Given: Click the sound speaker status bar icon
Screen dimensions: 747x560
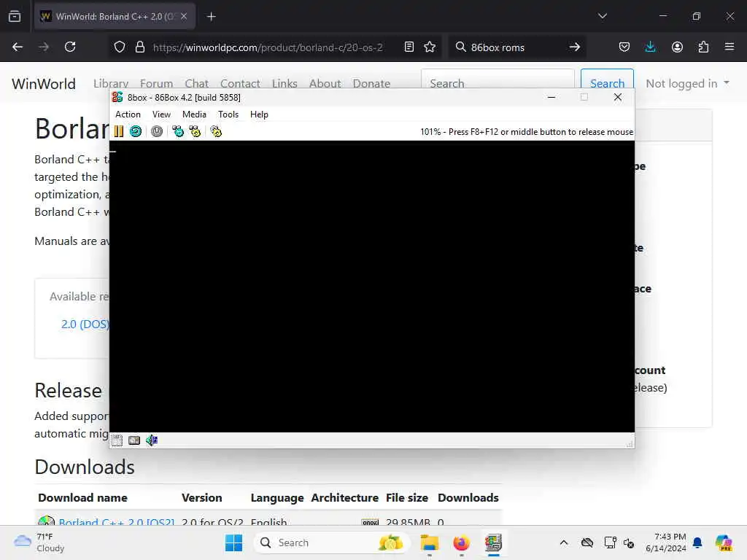Looking at the screenshot, I should click(152, 440).
